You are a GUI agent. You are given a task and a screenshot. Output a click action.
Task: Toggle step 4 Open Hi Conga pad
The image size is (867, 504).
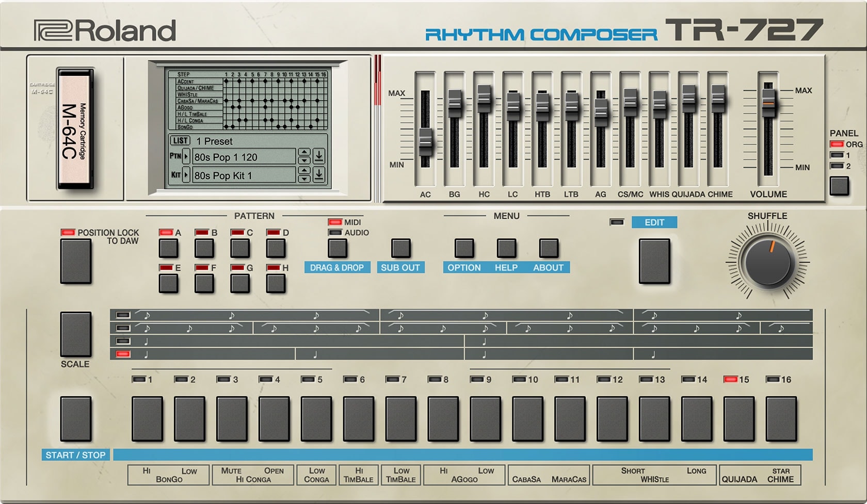tap(274, 419)
